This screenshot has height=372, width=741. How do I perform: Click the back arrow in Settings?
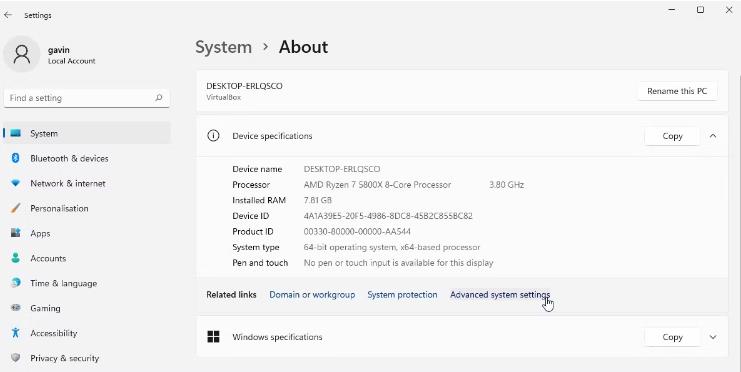[8, 15]
